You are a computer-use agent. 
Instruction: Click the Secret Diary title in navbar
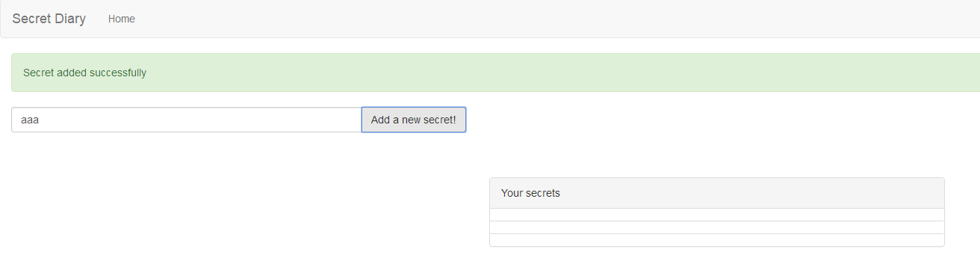tap(49, 19)
